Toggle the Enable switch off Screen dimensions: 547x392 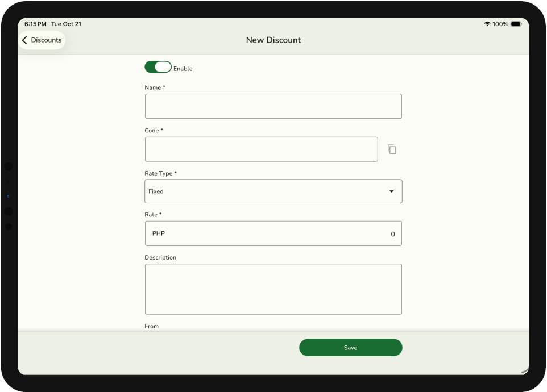pyautogui.click(x=158, y=67)
